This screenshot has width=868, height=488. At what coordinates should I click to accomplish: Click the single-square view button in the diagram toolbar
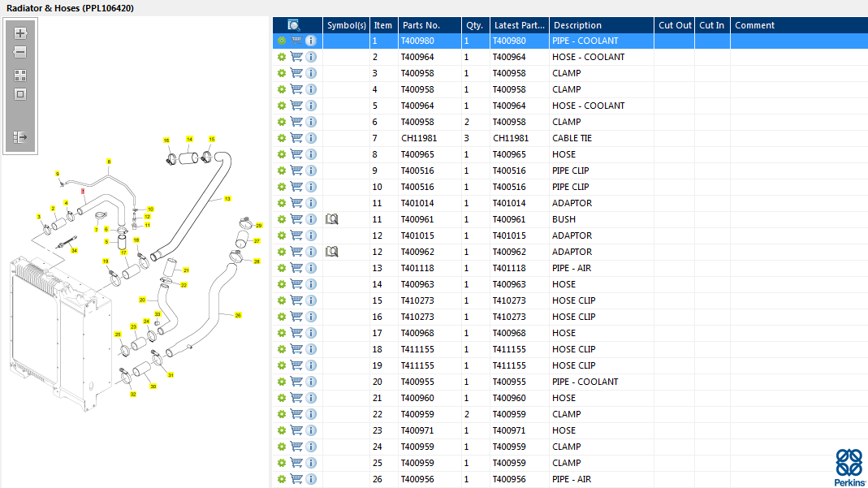20,94
